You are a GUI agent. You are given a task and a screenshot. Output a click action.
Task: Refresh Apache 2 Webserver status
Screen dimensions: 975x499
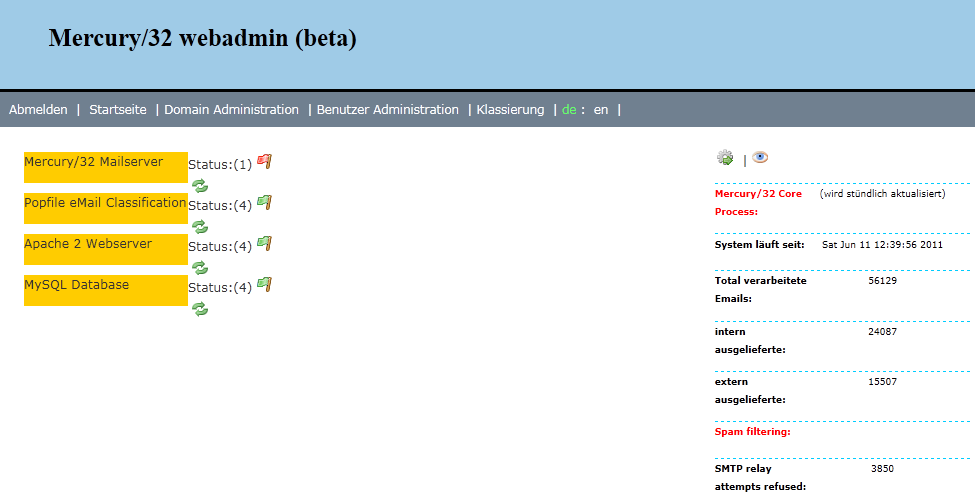(200, 268)
